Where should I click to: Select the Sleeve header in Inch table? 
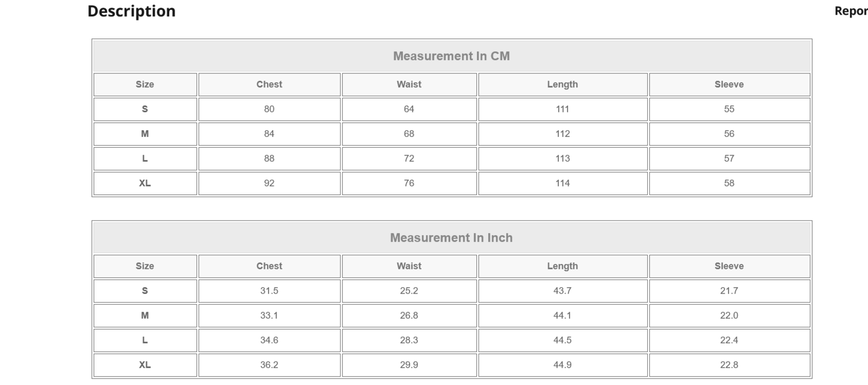(x=729, y=266)
